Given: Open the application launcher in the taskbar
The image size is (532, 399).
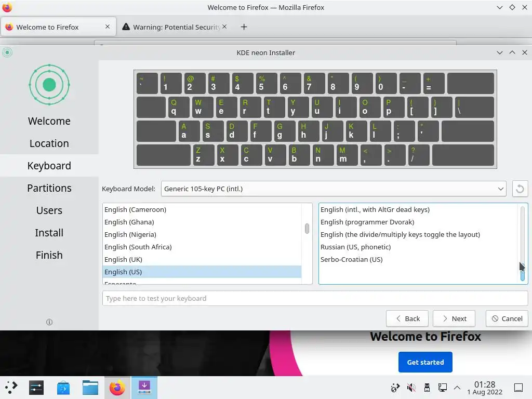Looking at the screenshot, I should 11,388.
